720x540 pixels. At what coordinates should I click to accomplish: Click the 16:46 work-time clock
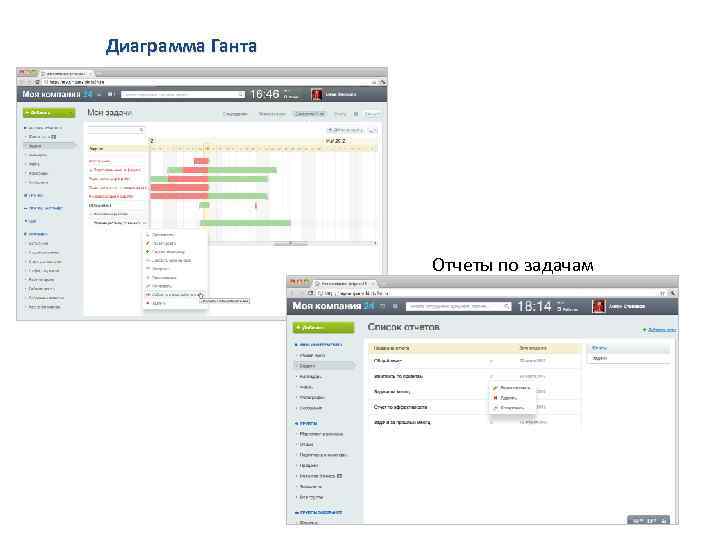[x=264, y=94]
